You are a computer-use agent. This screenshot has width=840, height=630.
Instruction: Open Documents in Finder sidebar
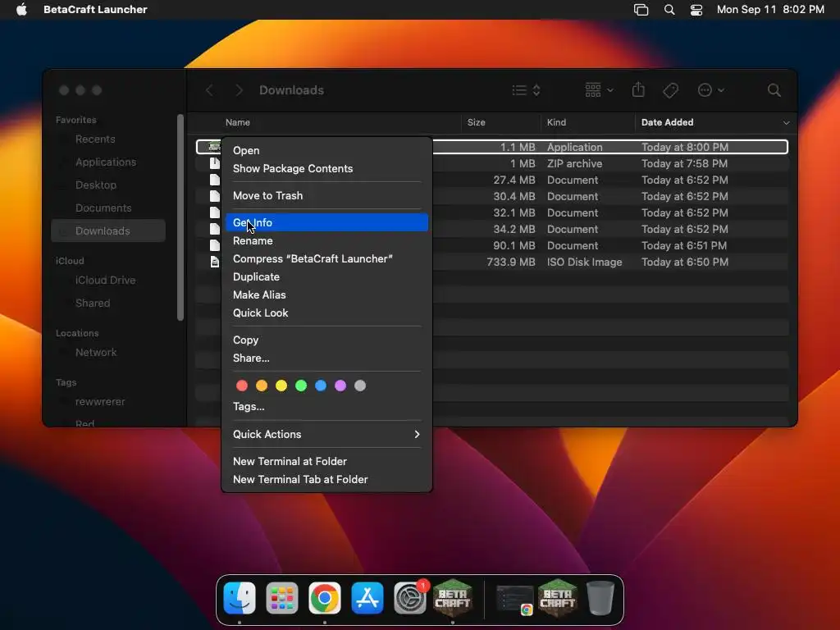coord(108,208)
